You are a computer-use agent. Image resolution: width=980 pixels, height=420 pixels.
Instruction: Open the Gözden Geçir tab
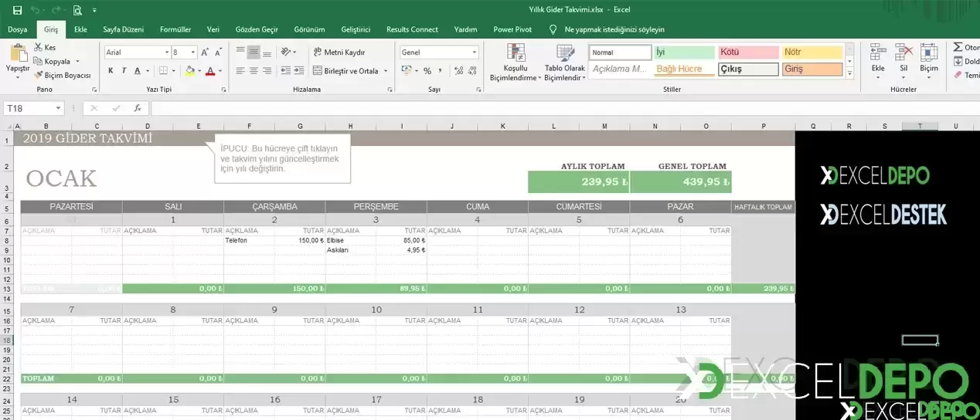click(257, 29)
